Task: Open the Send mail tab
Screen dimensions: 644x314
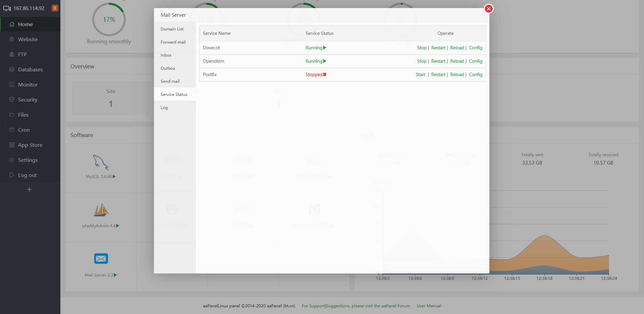Action: coord(170,81)
